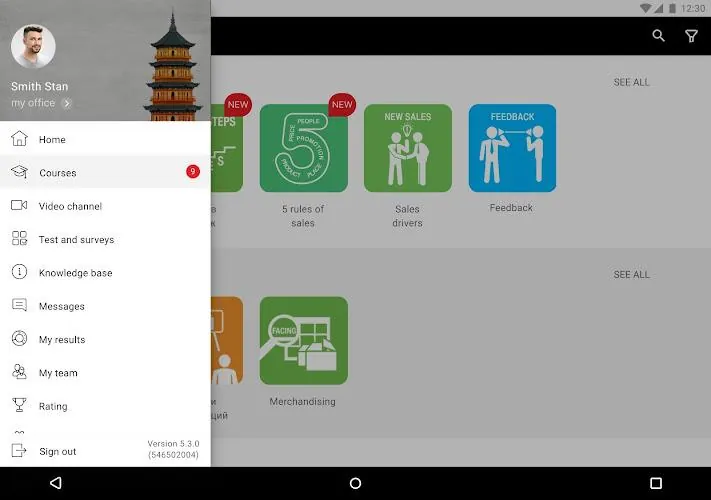Tap the My team people icon
Viewport: 711px width, 500px height.
pos(19,372)
